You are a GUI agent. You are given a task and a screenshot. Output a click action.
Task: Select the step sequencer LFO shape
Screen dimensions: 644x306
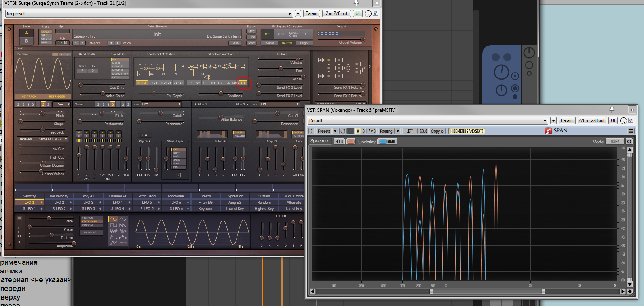[x=123, y=237]
